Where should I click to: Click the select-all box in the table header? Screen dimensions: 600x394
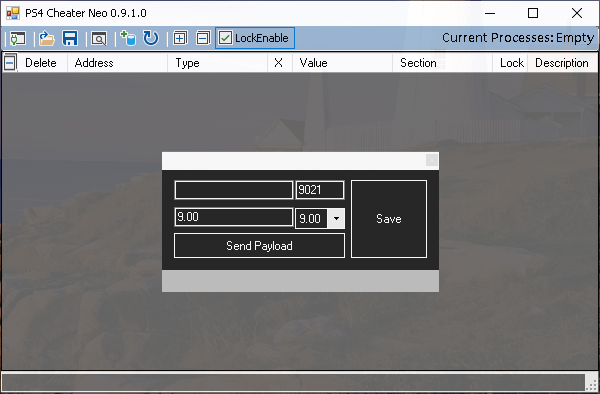coord(10,62)
